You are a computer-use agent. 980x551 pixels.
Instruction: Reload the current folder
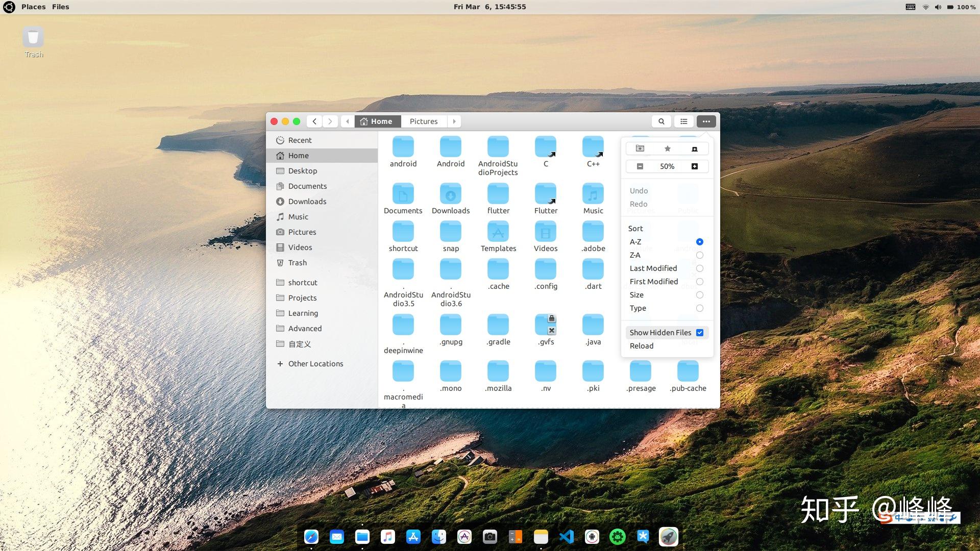(642, 345)
